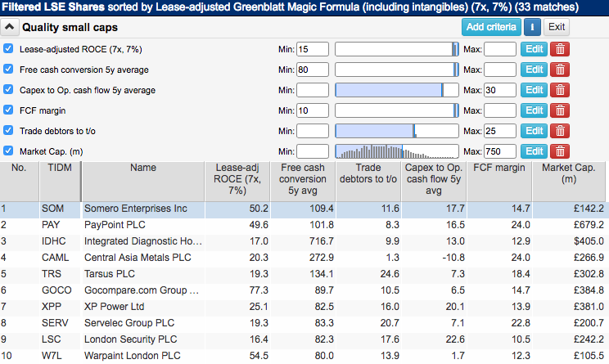Delete the Capex to Op. cash flow criterion
This screenshot has height=364, width=609.
coord(560,90)
